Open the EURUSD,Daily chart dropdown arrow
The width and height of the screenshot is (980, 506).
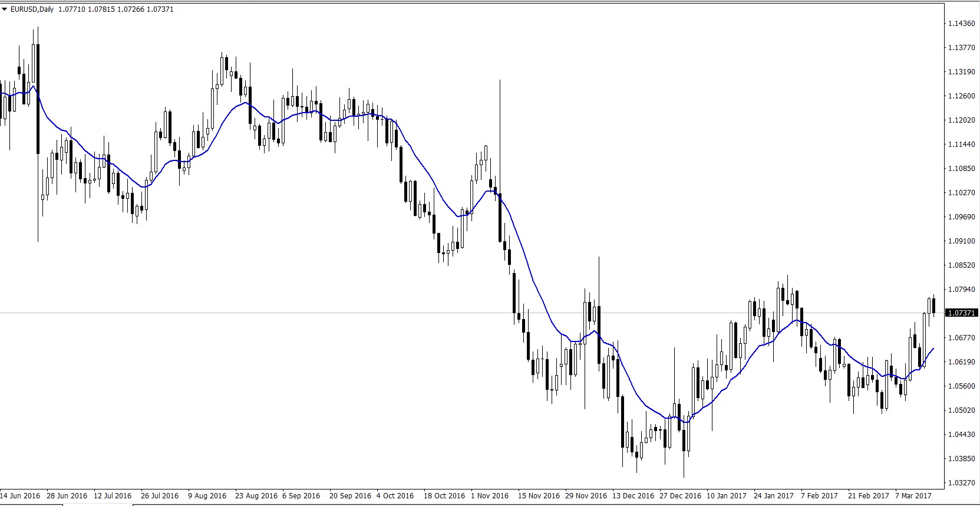click(5, 9)
